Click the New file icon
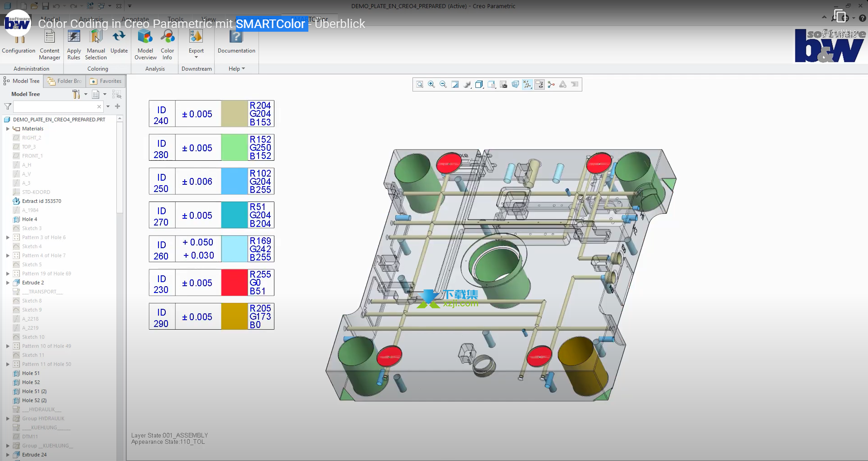The width and height of the screenshot is (868, 461). coord(24,6)
